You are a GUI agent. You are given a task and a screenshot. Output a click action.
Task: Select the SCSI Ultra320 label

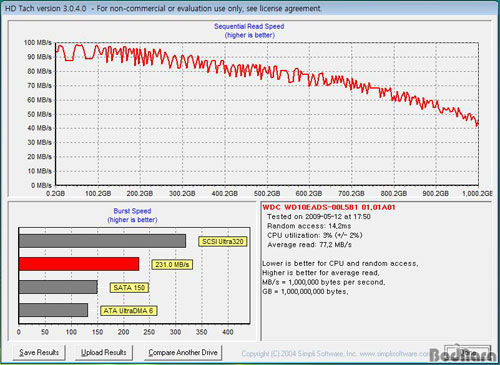[223, 241]
